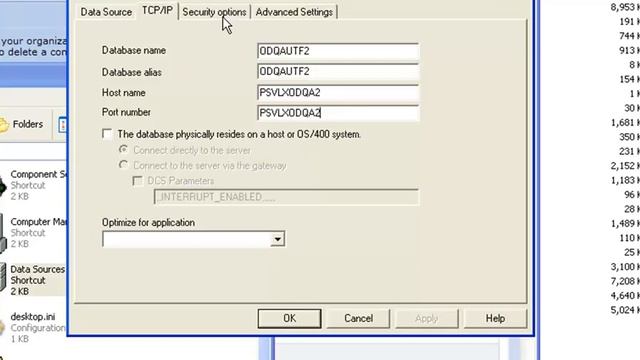Click the Apply button

(x=427, y=318)
